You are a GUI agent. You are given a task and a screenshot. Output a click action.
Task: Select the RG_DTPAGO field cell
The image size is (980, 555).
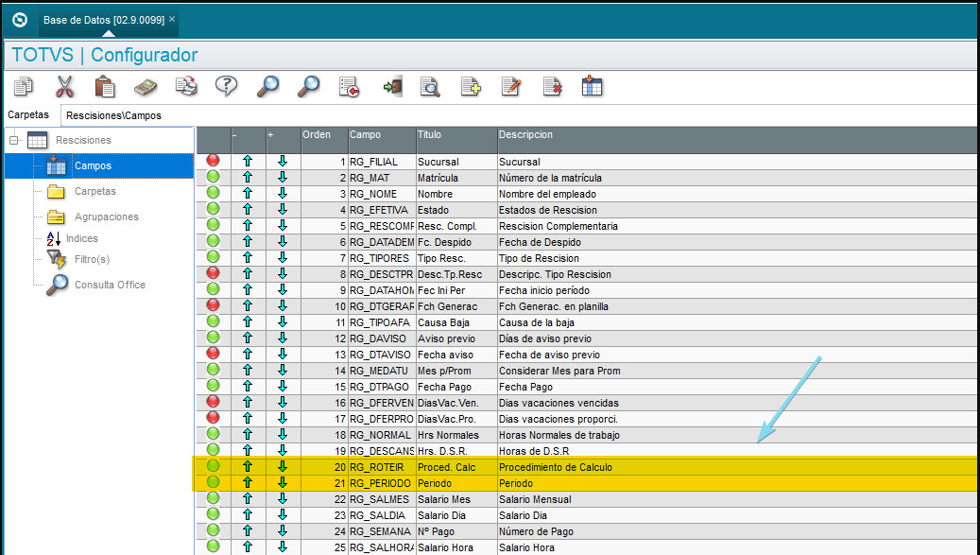382,387
